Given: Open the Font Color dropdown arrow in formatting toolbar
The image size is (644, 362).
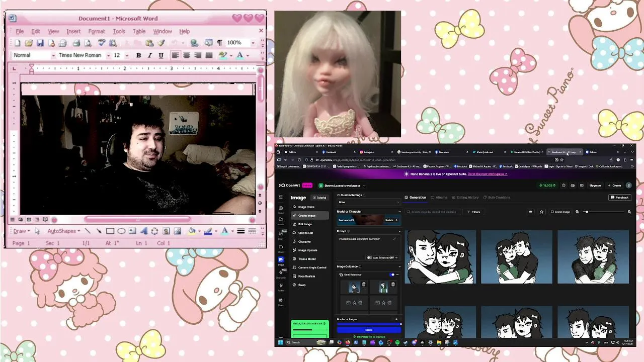Looking at the screenshot, I should [248, 55].
